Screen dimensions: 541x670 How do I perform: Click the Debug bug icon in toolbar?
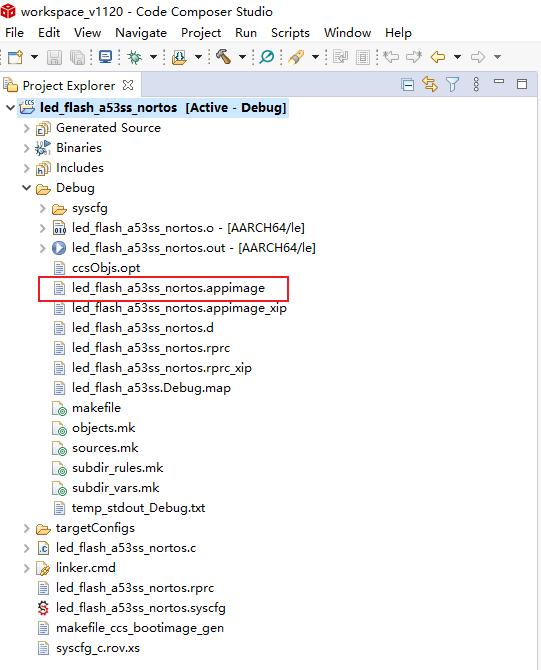coord(135,57)
